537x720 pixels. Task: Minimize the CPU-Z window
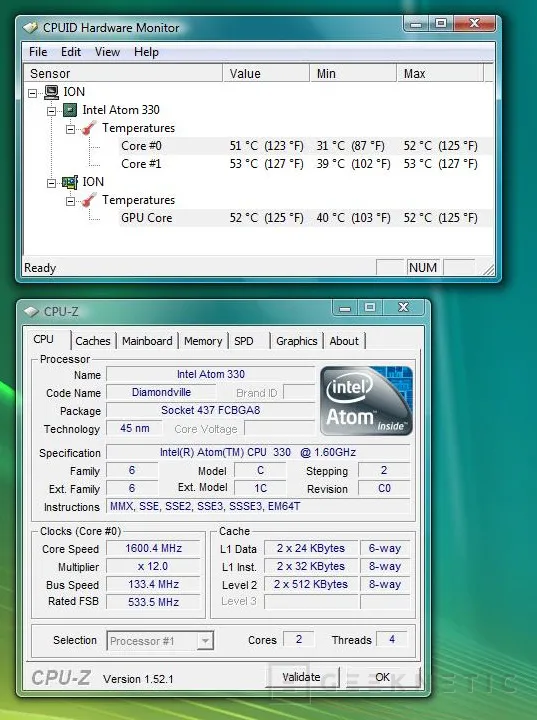tap(345, 308)
